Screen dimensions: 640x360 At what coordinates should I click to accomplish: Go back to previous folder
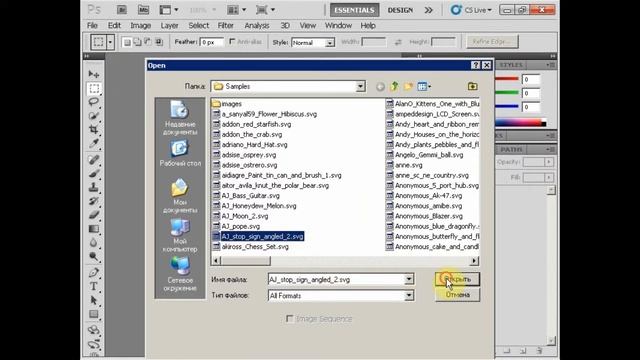pos(380,87)
